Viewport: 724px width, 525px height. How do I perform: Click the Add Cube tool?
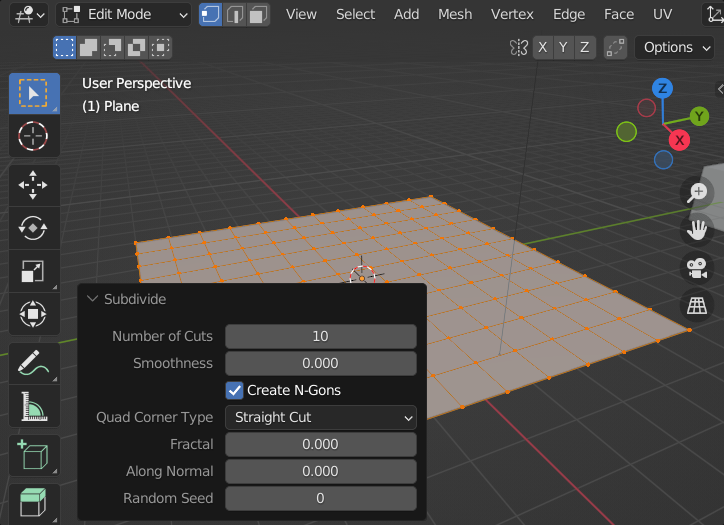tap(34, 456)
